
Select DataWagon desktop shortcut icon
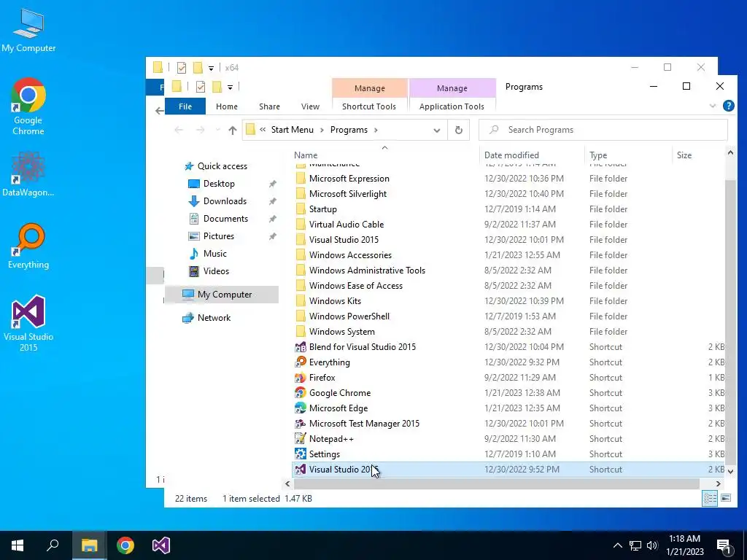pos(28,174)
